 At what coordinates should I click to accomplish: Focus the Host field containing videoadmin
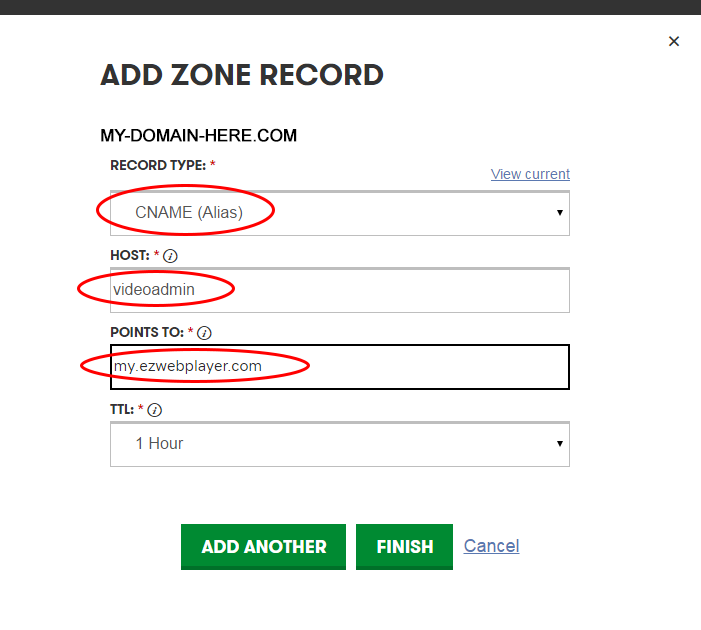(x=340, y=290)
